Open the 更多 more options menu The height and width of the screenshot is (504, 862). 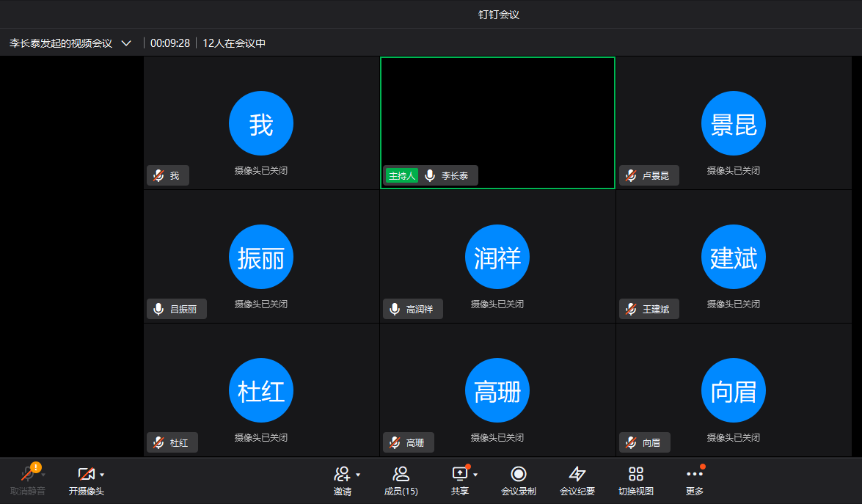[694, 475]
